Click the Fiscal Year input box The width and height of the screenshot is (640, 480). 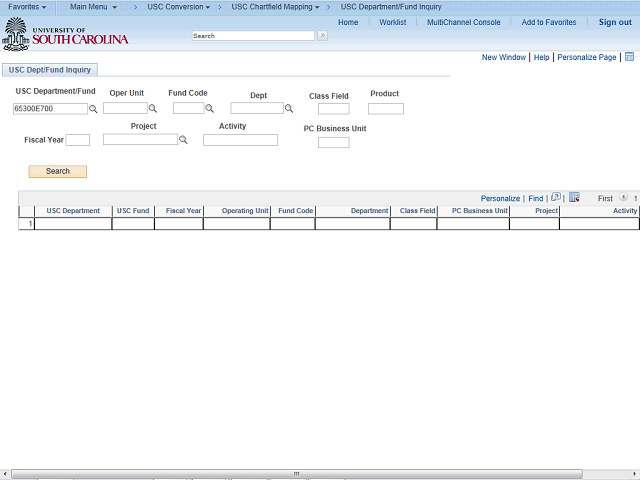tap(78, 140)
